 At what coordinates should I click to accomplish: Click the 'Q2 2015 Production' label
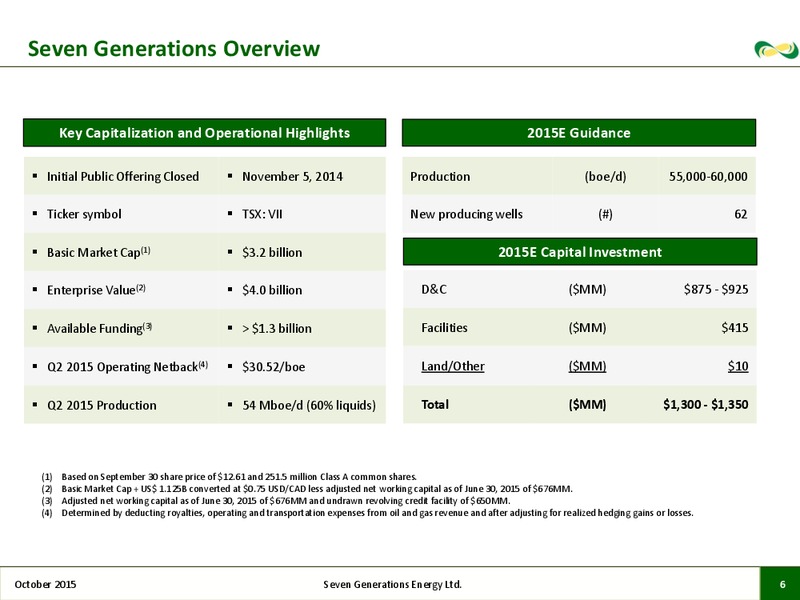102,405
